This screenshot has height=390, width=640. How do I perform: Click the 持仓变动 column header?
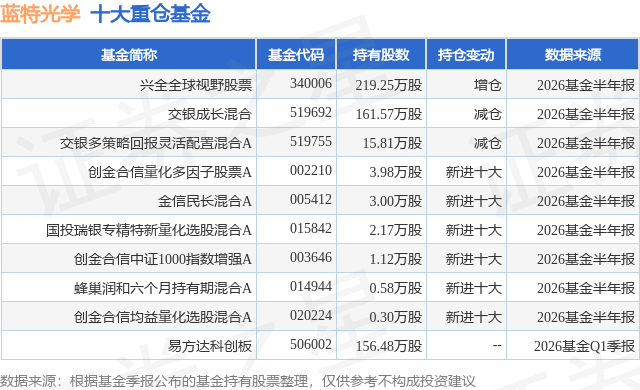[x=466, y=55]
